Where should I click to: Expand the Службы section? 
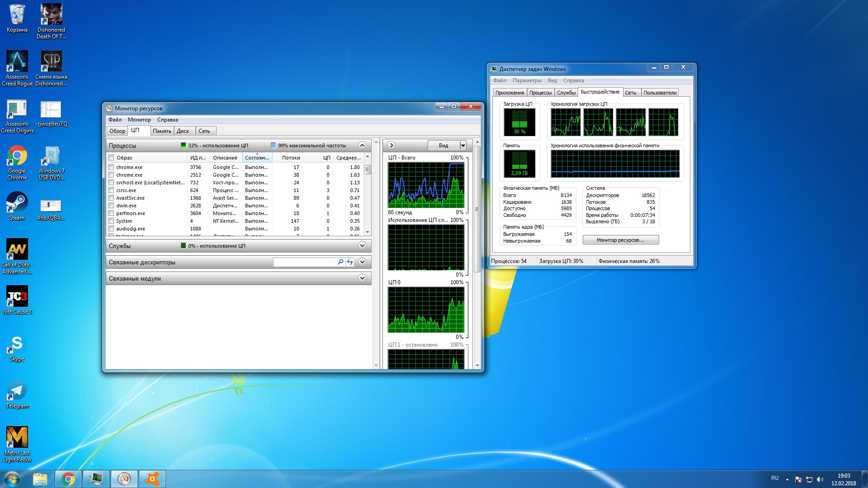point(362,246)
